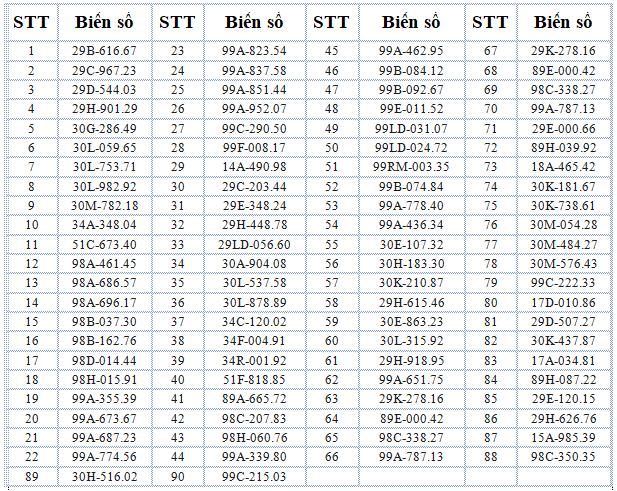This screenshot has height=491, width=617.
Task: Click the plate 18A-465.42 cell
Action: (x=563, y=167)
